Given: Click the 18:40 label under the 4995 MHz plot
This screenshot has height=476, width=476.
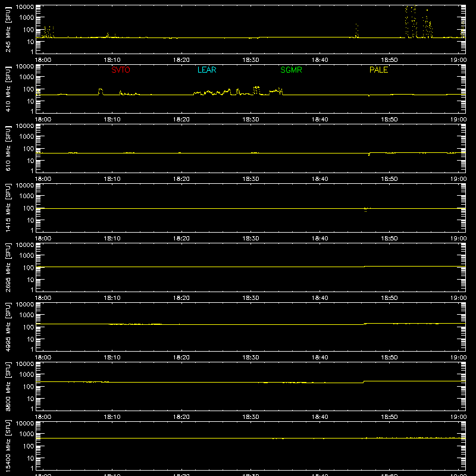Looking at the screenshot, I should point(320,358).
